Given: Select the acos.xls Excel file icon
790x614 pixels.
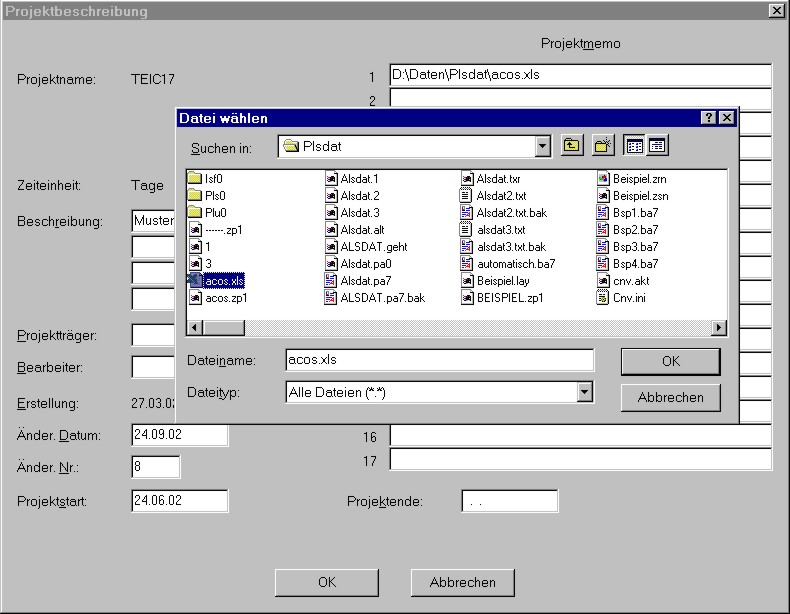Looking at the screenshot, I should coord(194,281).
